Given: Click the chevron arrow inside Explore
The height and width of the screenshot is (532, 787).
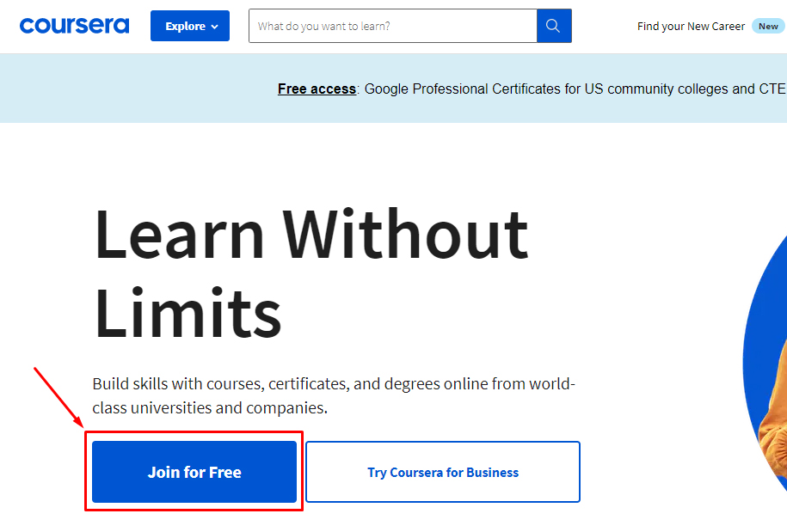Looking at the screenshot, I should pos(214,27).
